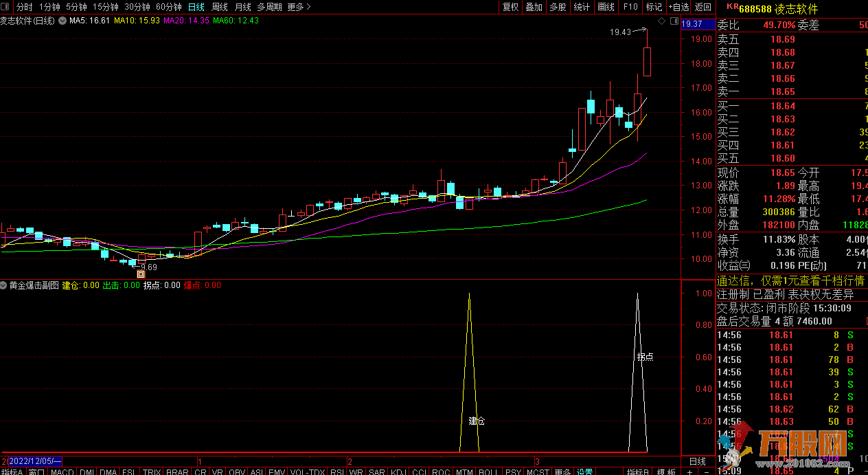
Task: Switch to 周线 weekly chart
Action: 220,7
